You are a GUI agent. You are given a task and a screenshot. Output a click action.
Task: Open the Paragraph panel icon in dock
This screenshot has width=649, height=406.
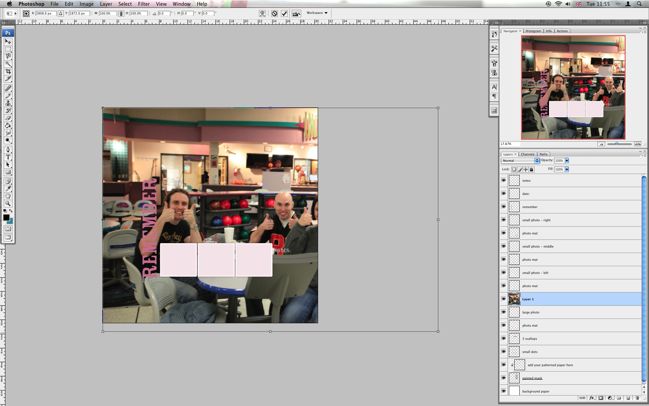coord(494,96)
